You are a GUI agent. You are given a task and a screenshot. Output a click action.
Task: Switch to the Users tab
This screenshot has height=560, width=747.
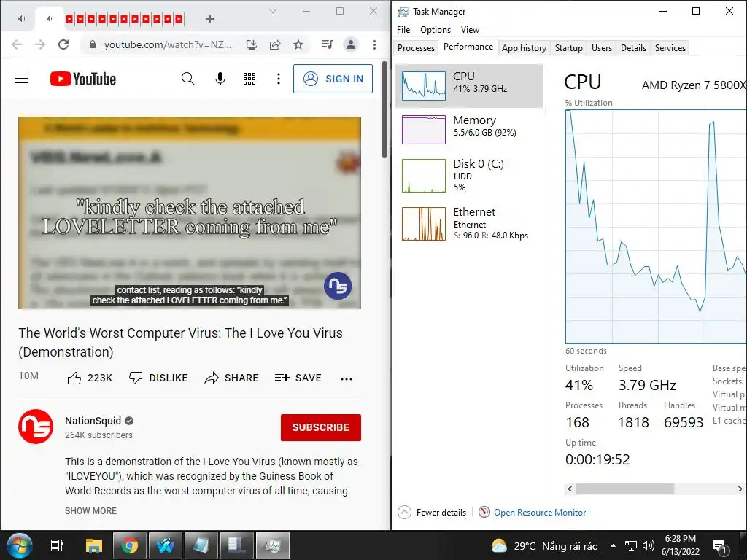click(602, 48)
